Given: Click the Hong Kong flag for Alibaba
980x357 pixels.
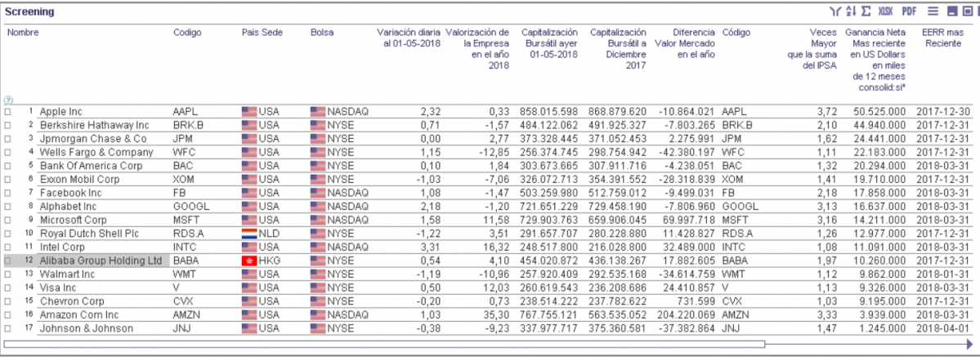Looking at the screenshot, I should 249,261.
